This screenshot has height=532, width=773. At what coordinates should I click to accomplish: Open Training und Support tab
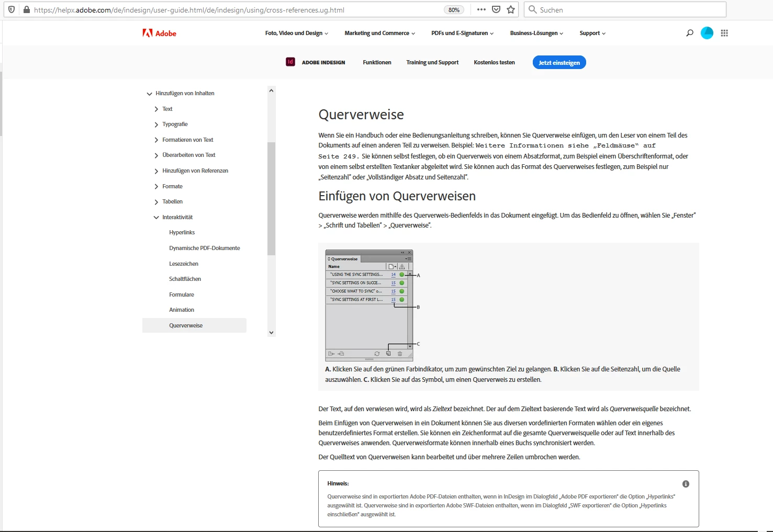coord(432,62)
